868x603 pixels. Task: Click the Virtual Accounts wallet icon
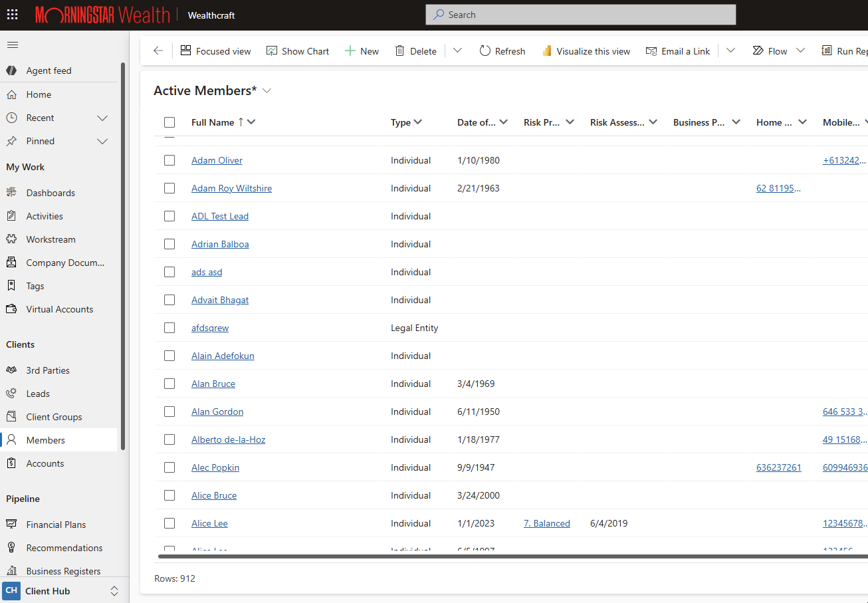pos(11,309)
